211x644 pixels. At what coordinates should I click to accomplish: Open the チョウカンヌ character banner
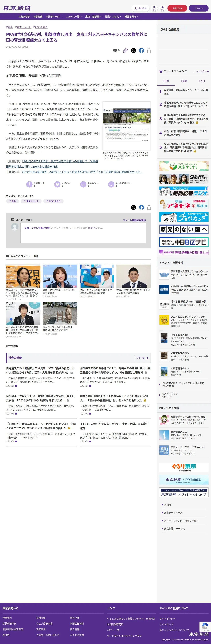coord(184,217)
